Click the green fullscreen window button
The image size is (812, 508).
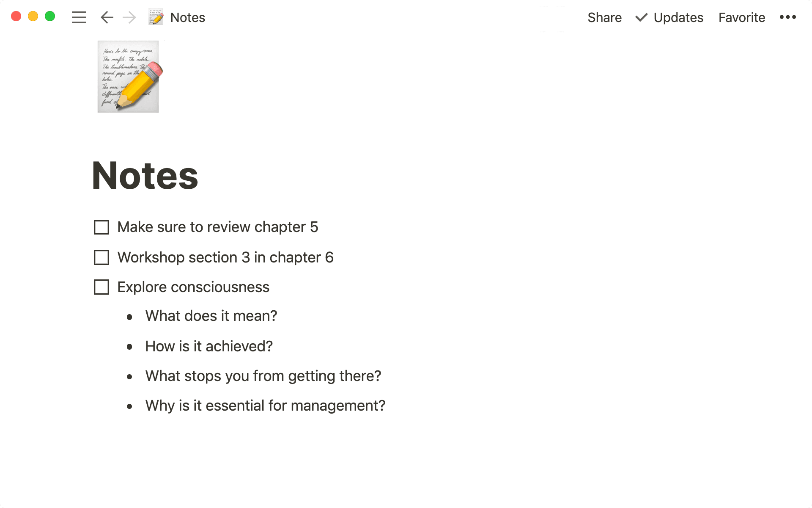[x=50, y=17]
